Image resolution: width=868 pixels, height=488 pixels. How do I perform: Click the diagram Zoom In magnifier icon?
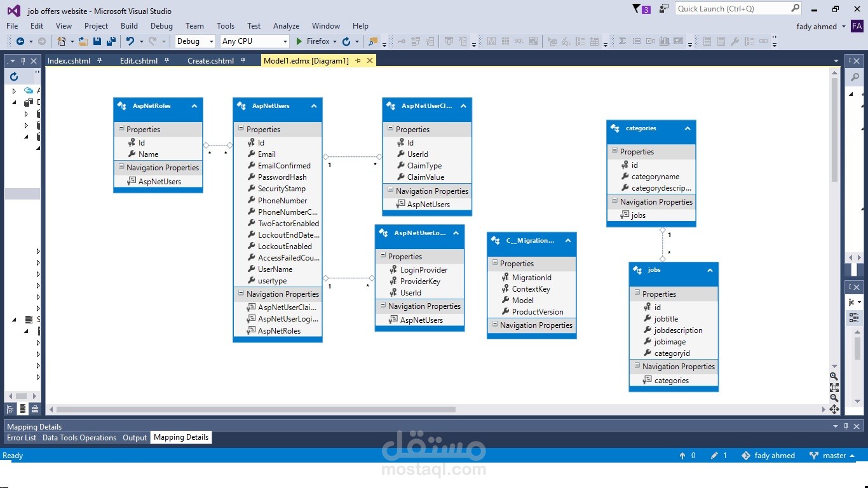834,376
